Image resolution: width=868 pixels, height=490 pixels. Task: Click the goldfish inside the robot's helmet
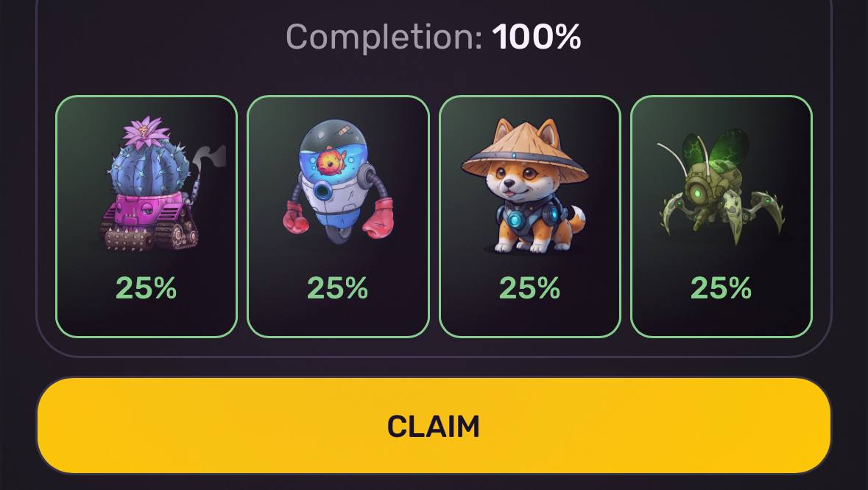pos(331,161)
